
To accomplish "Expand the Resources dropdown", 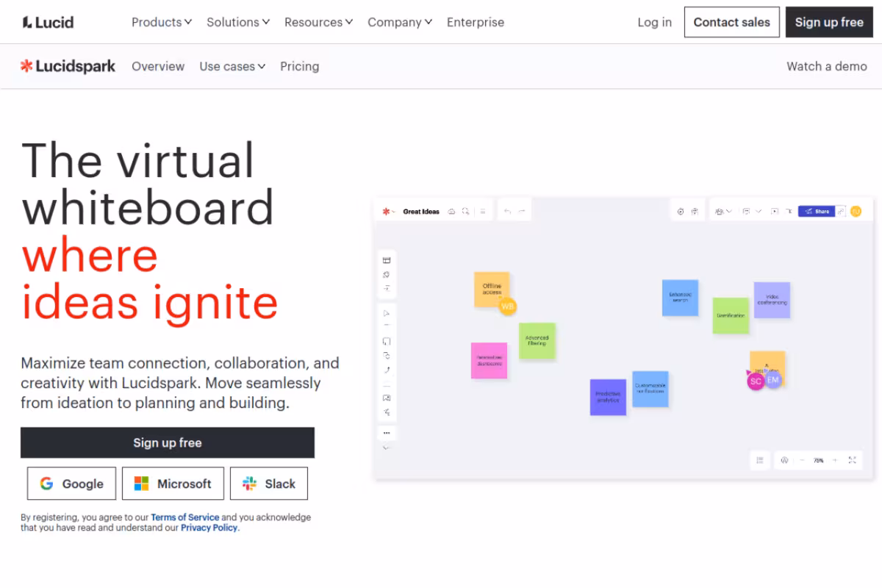I will point(319,22).
